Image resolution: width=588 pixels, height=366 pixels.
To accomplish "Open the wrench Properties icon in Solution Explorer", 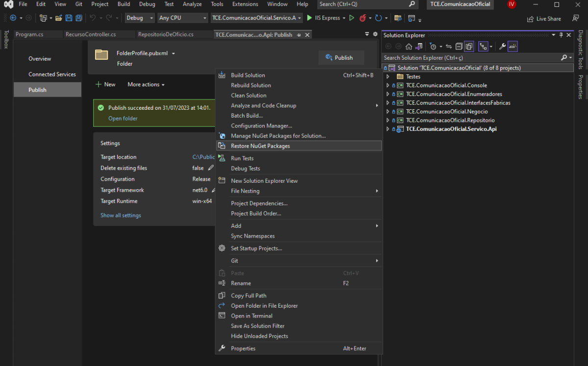I will (x=502, y=47).
